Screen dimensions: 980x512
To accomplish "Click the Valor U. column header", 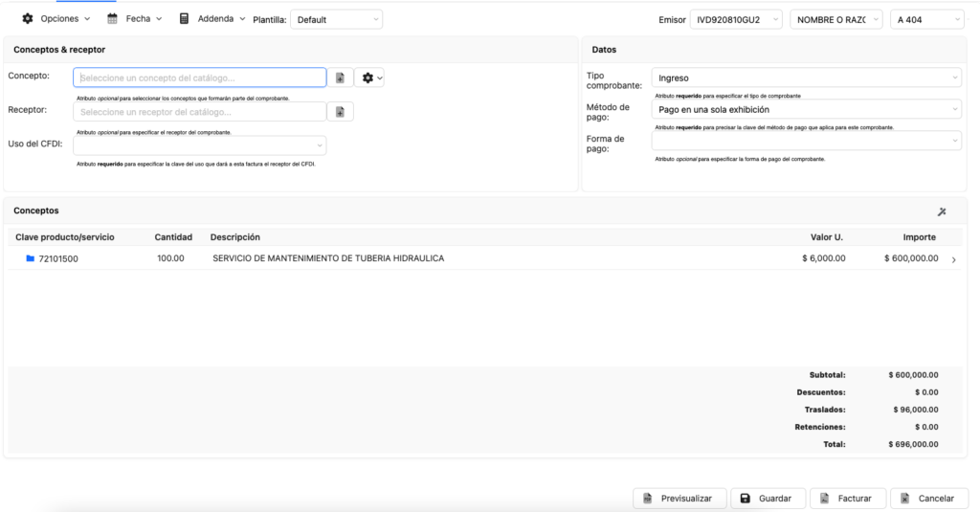I will coord(827,237).
